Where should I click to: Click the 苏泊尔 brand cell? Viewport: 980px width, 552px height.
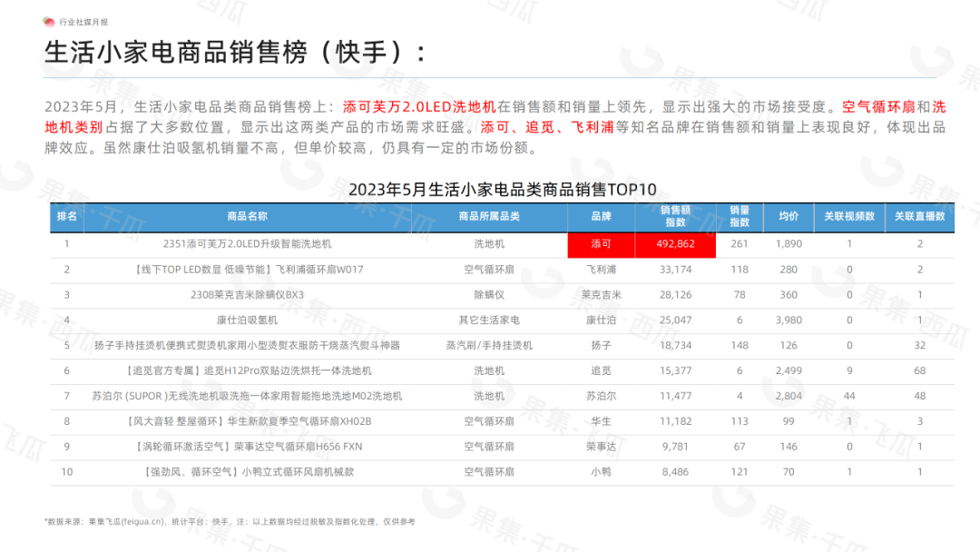[x=601, y=396]
